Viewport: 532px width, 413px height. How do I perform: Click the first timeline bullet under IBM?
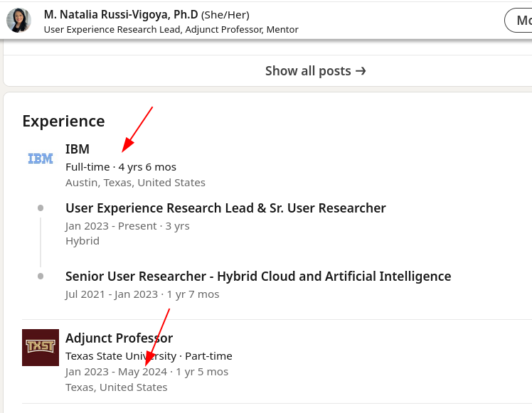41,208
